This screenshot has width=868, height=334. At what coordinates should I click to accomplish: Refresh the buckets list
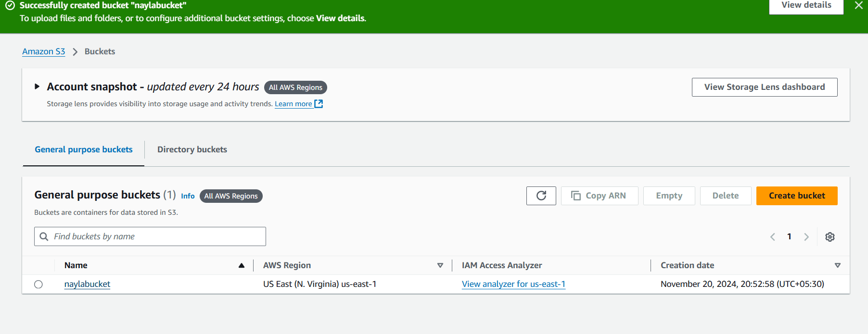541,196
